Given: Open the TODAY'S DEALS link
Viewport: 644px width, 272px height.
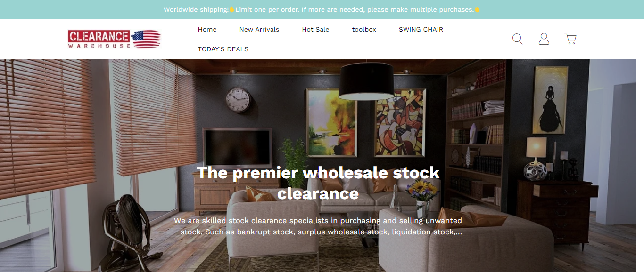Looking at the screenshot, I should point(223,49).
